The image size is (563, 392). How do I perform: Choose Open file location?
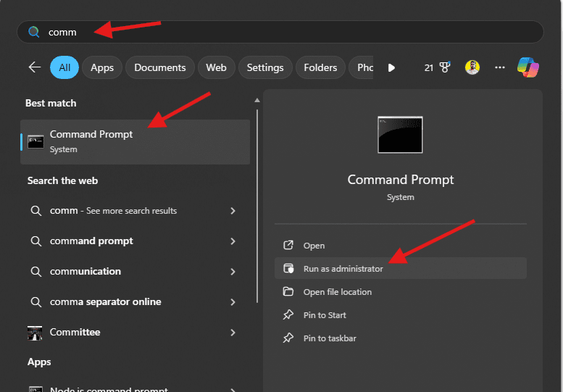(x=337, y=292)
